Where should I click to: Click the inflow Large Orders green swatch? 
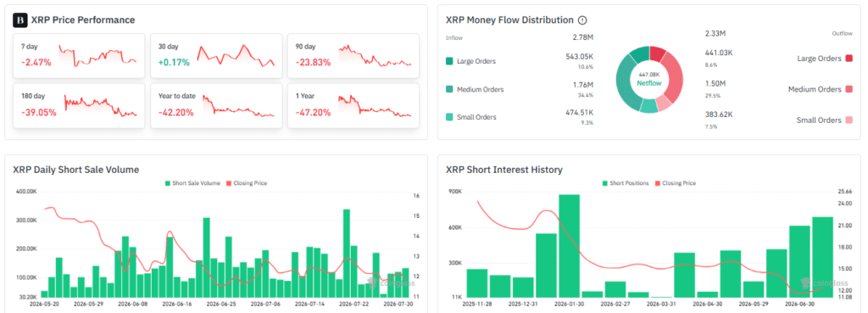[x=449, y=61]
